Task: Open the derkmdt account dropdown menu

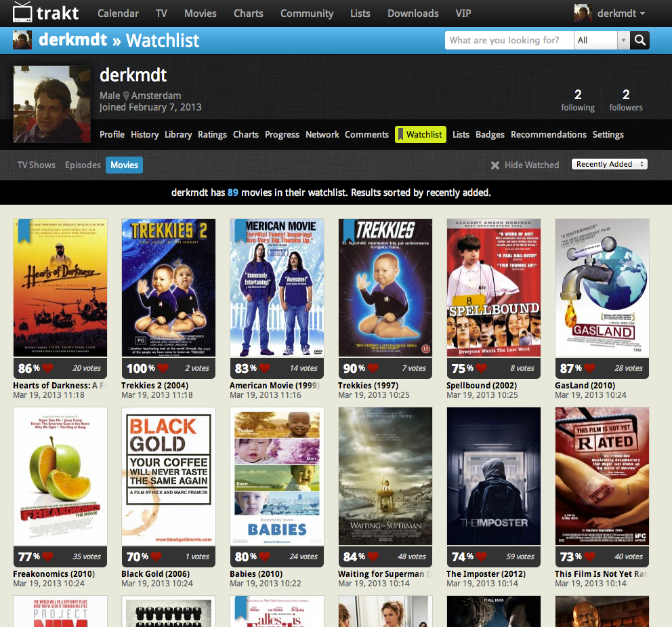Action: point(621,14)
